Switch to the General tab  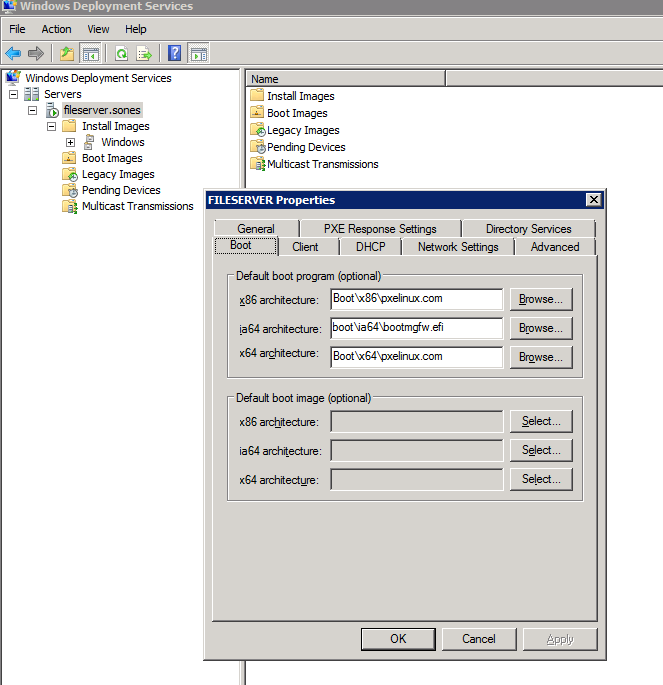point(256,228)
